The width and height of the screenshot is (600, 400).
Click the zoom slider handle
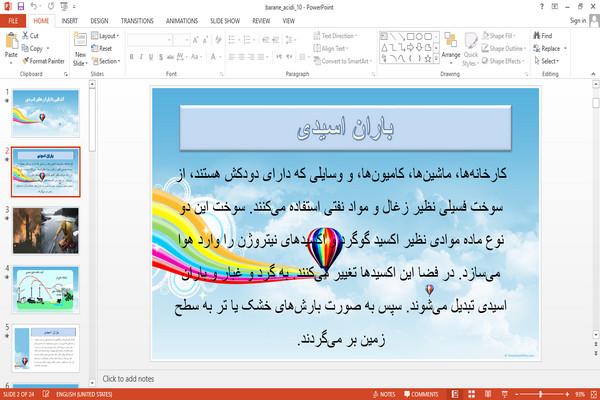click(x=540, y=394)
